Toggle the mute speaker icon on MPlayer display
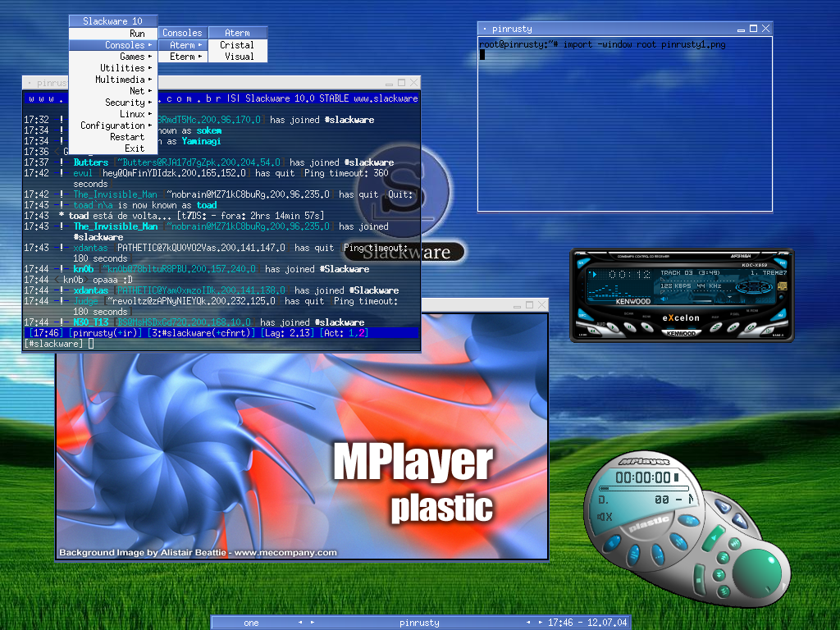 click(605, 517)
